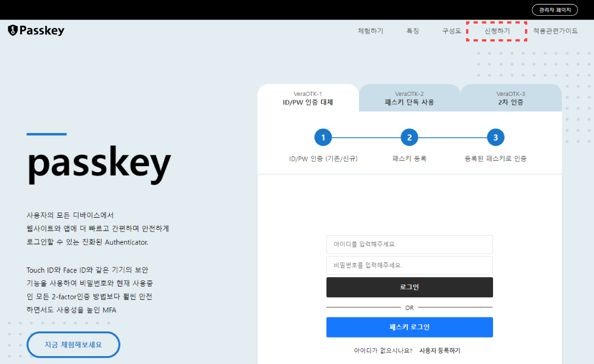Click the '등록된 패스키로 인증' step label
Image resolution: width=594 pixels, height=364 pixels.
tap(495, 159)
